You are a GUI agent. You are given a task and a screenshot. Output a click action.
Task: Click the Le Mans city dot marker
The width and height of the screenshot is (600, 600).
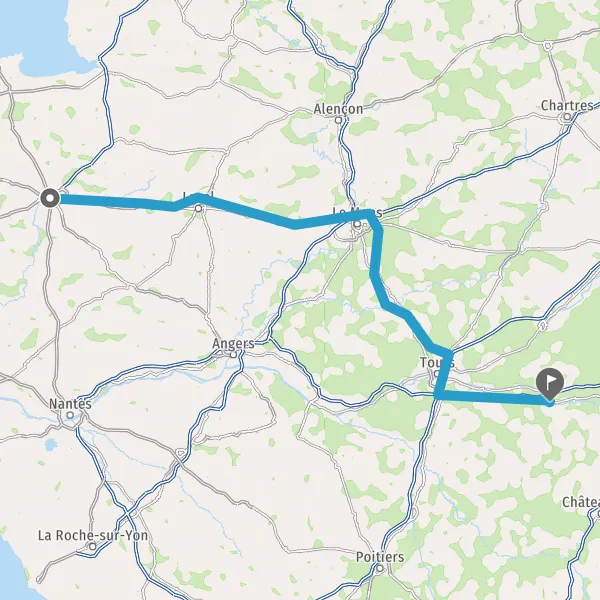pyautogui.click(x=357, y=224)
